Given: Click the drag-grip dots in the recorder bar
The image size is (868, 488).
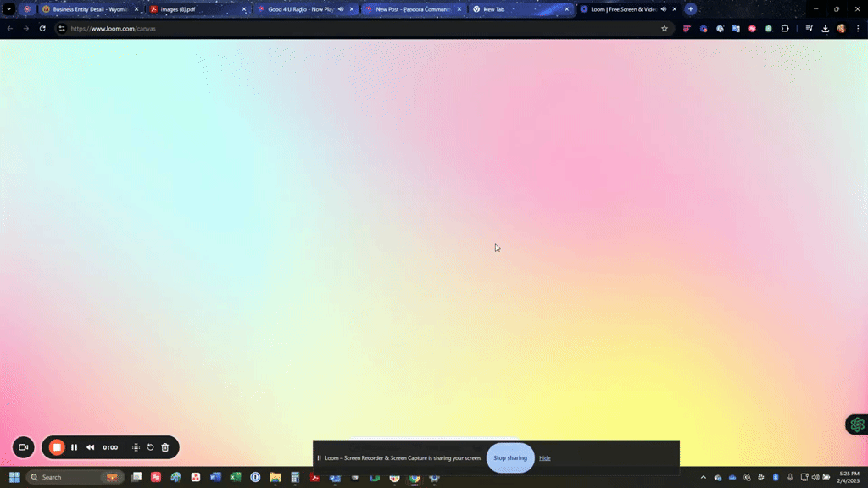Looking at the screenshot, I should pyautogui.click(x=136, y=447).
